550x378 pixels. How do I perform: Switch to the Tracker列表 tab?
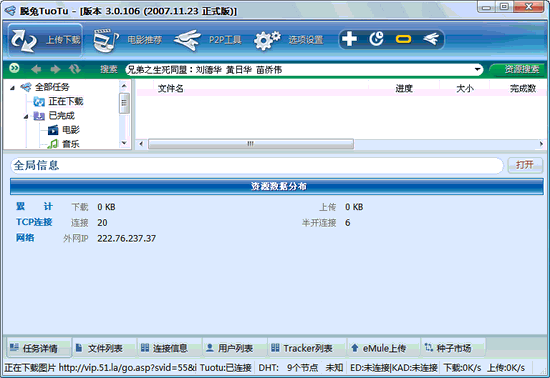click(307, 348)
